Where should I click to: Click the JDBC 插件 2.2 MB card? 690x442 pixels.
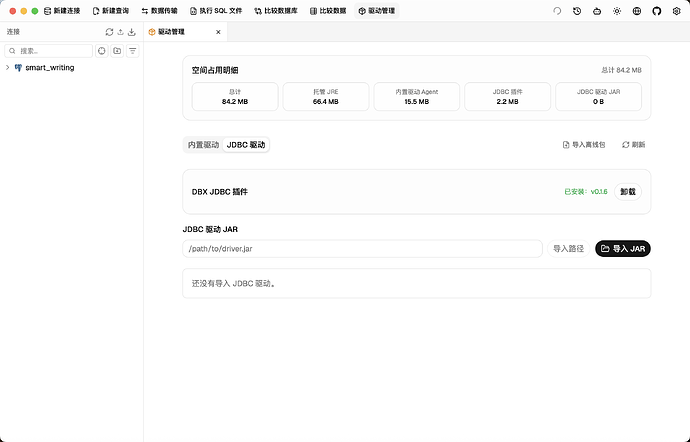point(507,96)
